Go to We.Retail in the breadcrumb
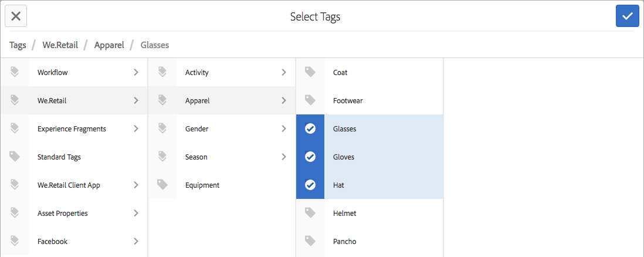 coord(60,45)
